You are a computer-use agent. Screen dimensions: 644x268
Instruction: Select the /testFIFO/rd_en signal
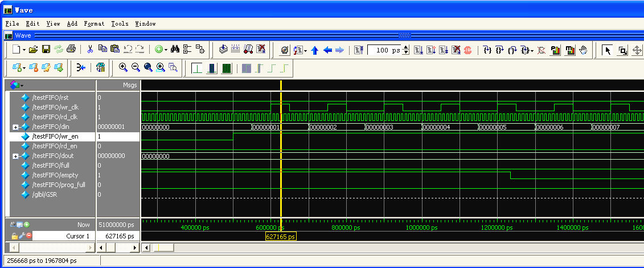point(55,146)
